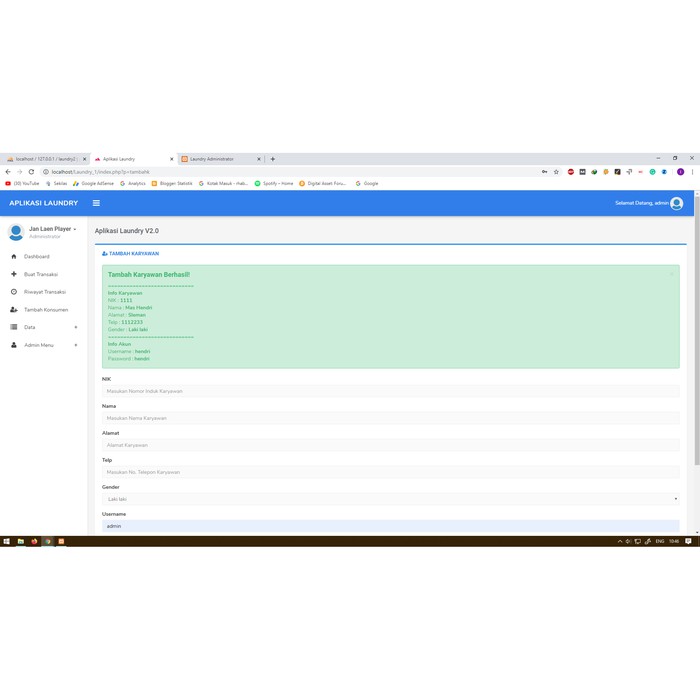Screen dimensions: 700x700
Task: Open the Kotak Masuk bookmark
Action: click(223, 183)
